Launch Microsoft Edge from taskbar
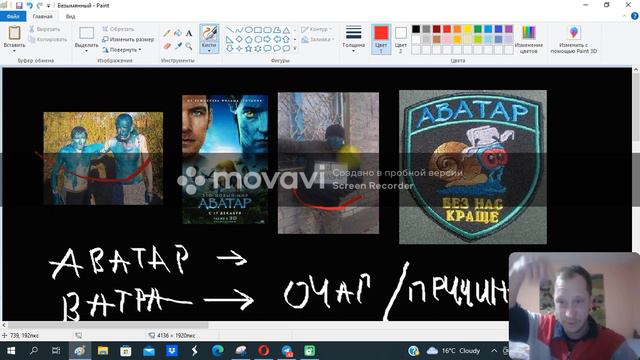The width and height of the screenshot is (640, 360). [x=218, y=351]
